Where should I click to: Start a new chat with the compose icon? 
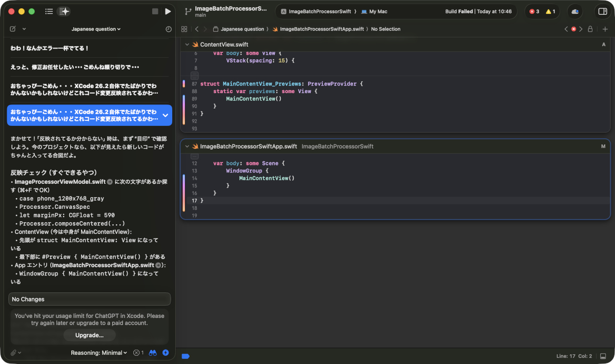tap(13, 29)
